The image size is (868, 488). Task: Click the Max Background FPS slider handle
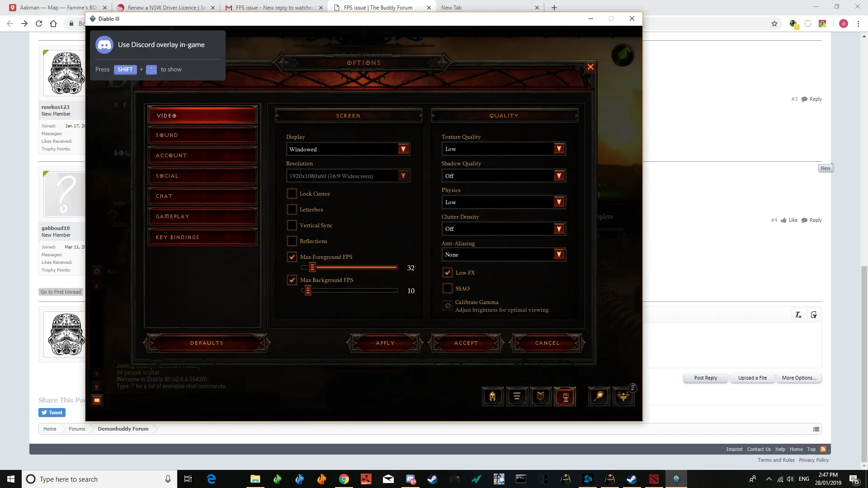pos(308,291)
